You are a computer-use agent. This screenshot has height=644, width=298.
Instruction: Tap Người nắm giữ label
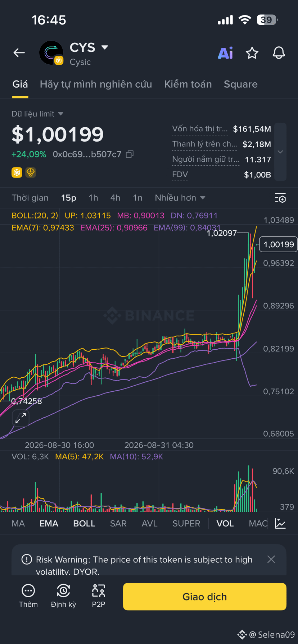tap(205, 160)
